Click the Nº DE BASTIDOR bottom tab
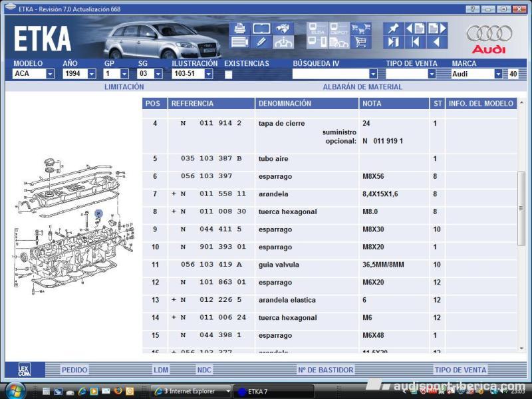532x399 pixels. click(326, 370)
